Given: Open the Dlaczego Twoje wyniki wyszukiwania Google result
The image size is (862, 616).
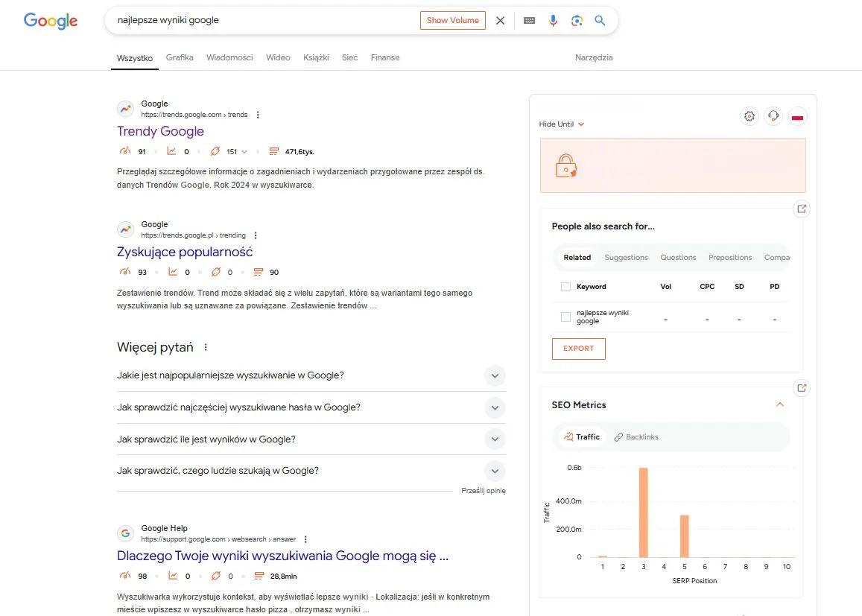Looking at the screenshot, I should point(282,556).
